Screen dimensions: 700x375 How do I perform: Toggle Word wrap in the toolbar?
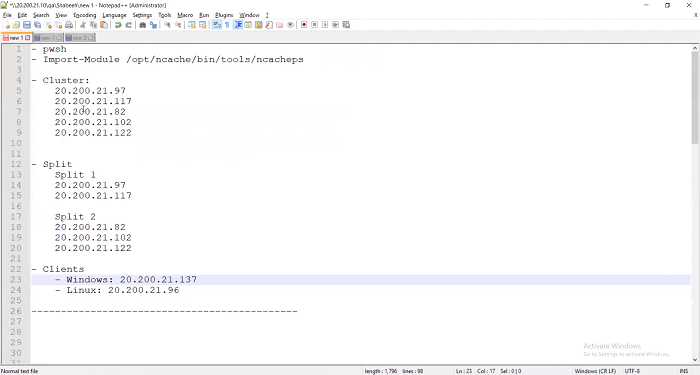[x=217, y=25]
